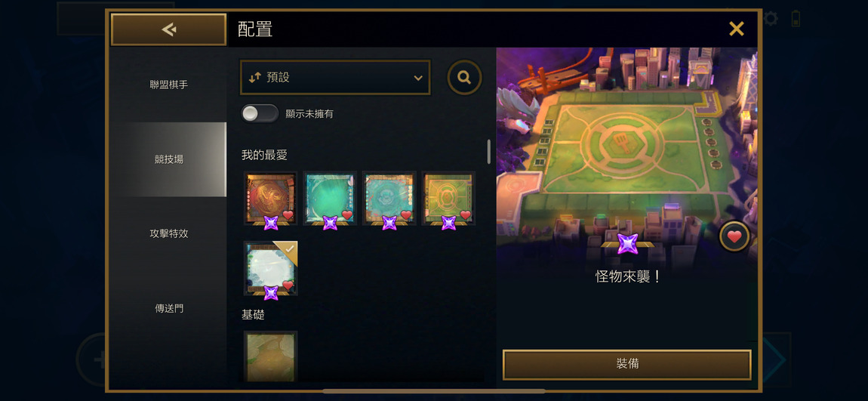The height and width of the screenshot is (401, 868).
Task: Click the purple star icon under arena preview
Action: pyautogui.click(x=627, y=244)
